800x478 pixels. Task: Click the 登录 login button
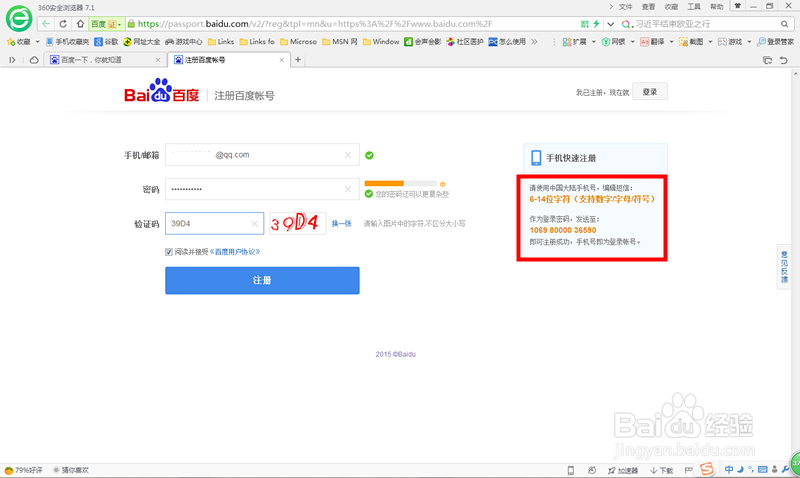(x=650, y=92)
